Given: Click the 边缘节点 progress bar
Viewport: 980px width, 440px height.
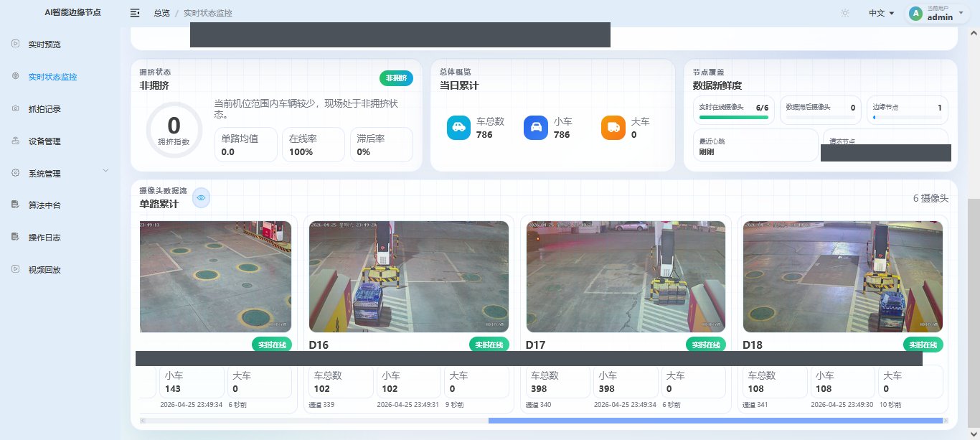Looking at the screenshot, I should [x=908, y=117].
